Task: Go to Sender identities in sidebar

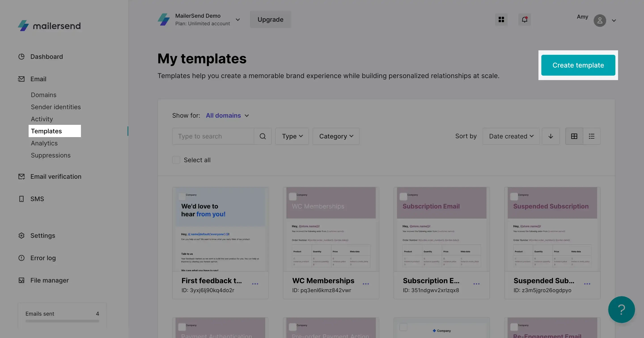Action: pyautogui.click(x=56, y=107)
